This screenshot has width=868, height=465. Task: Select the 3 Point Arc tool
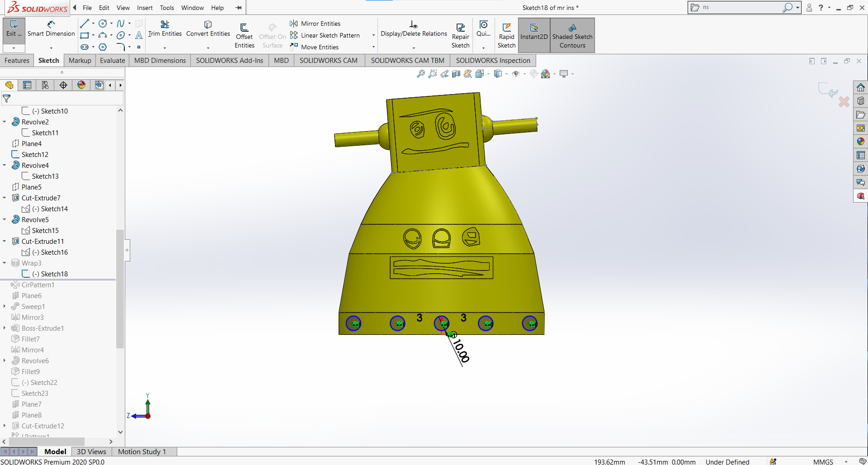(x=103, y=35)
